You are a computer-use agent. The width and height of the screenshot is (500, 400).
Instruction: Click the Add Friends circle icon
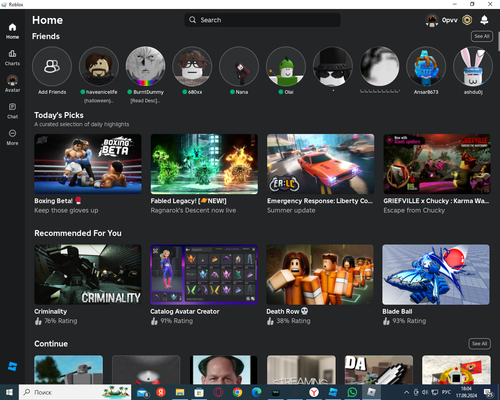click(x=52, y=66)
